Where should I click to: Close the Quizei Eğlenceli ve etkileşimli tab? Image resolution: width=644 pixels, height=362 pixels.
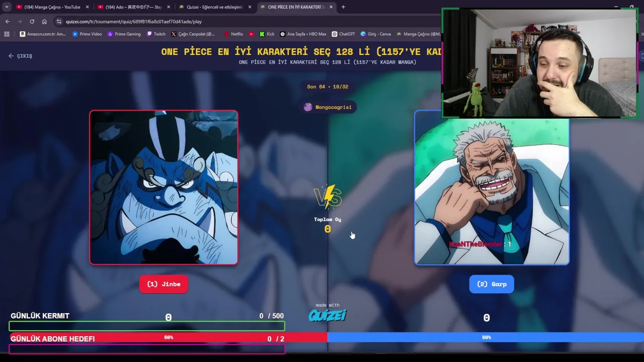click(250, 7)
